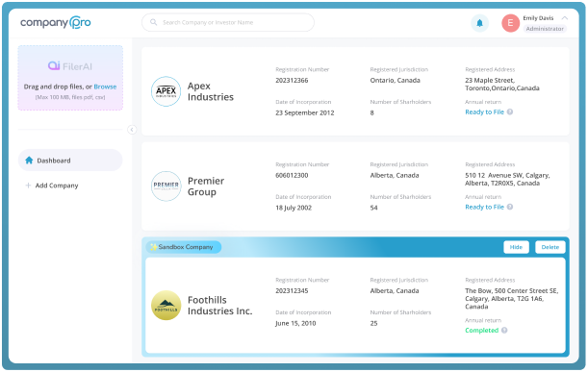Viewport: 588px width, 372px height.
Task: Open the Apex Industries company name
Action: click(211, 91)
